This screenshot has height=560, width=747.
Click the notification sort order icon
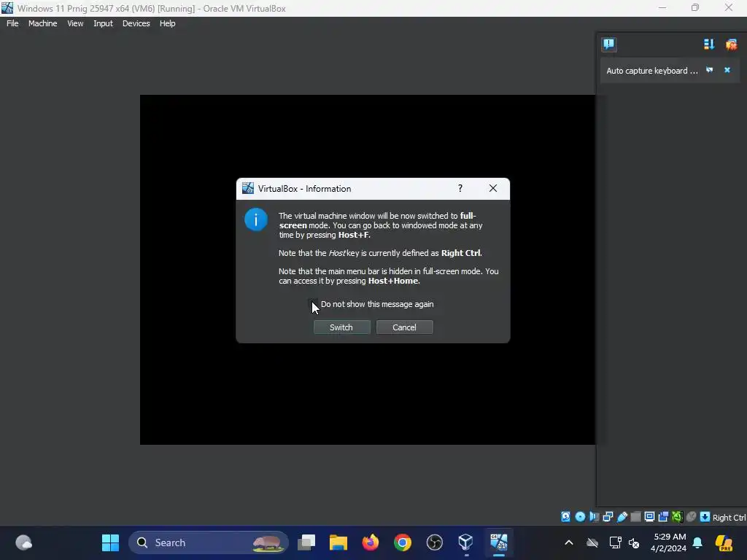(709, 44)
